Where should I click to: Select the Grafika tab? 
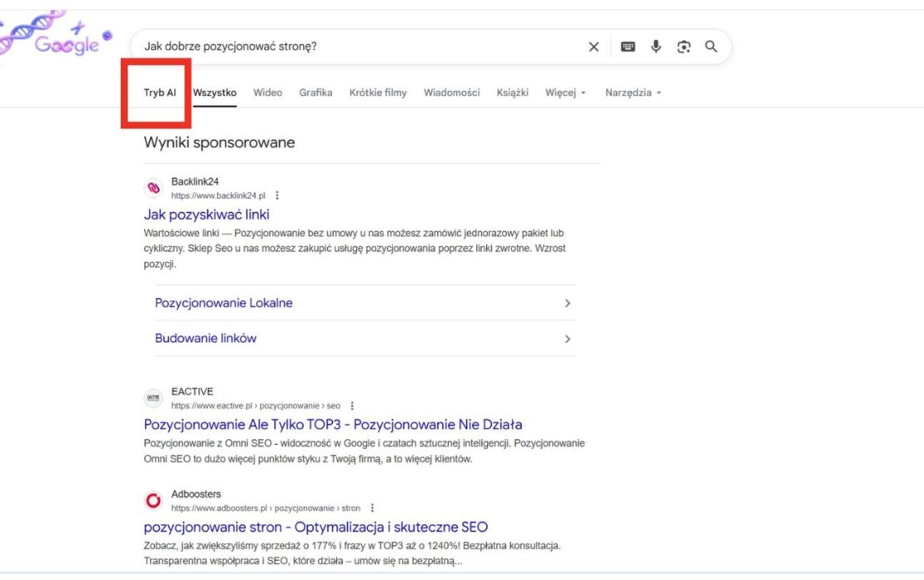click(315, 92)
